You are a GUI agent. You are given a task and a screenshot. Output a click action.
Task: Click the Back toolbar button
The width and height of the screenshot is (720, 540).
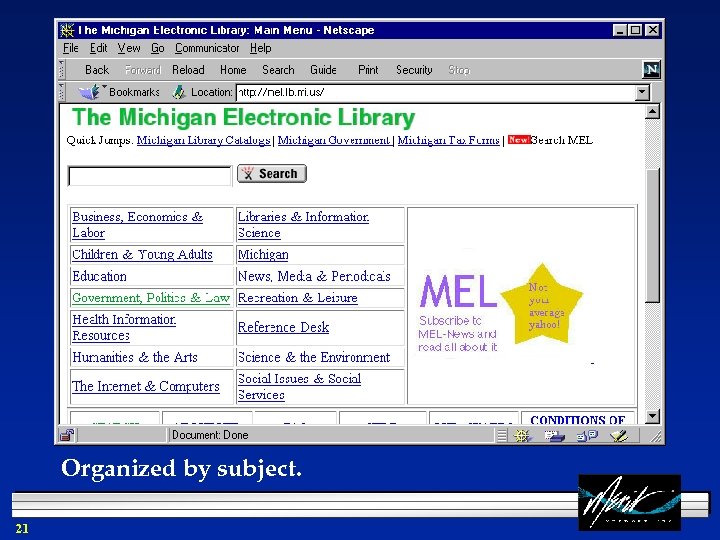[x=97, y=70]
